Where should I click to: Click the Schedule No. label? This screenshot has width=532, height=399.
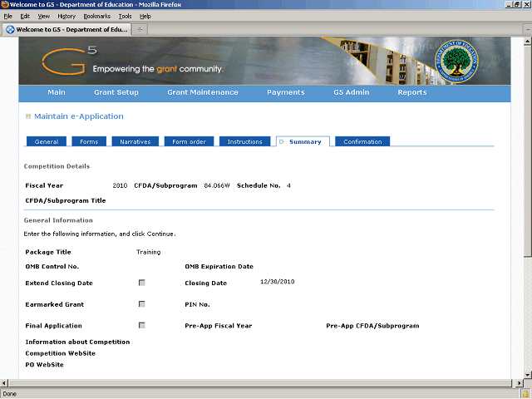(259, 185)
